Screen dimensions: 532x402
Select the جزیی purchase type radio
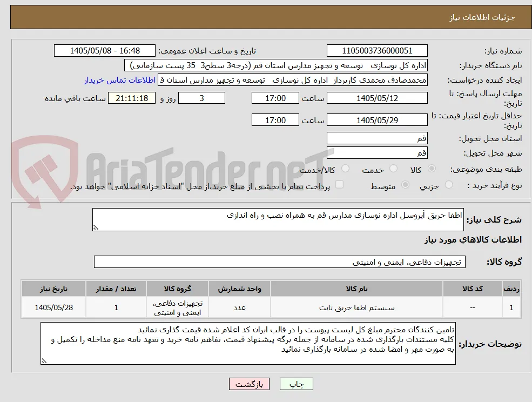coord(449,185)
